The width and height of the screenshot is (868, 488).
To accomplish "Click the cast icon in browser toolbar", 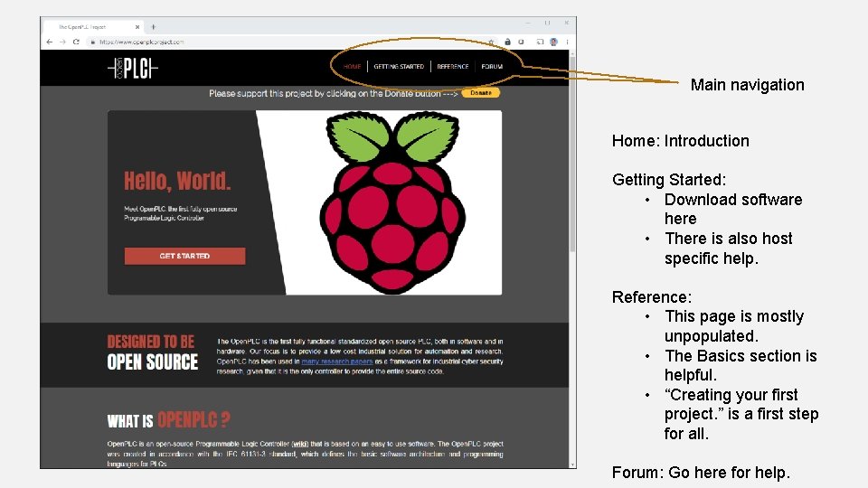I will 539,42.
